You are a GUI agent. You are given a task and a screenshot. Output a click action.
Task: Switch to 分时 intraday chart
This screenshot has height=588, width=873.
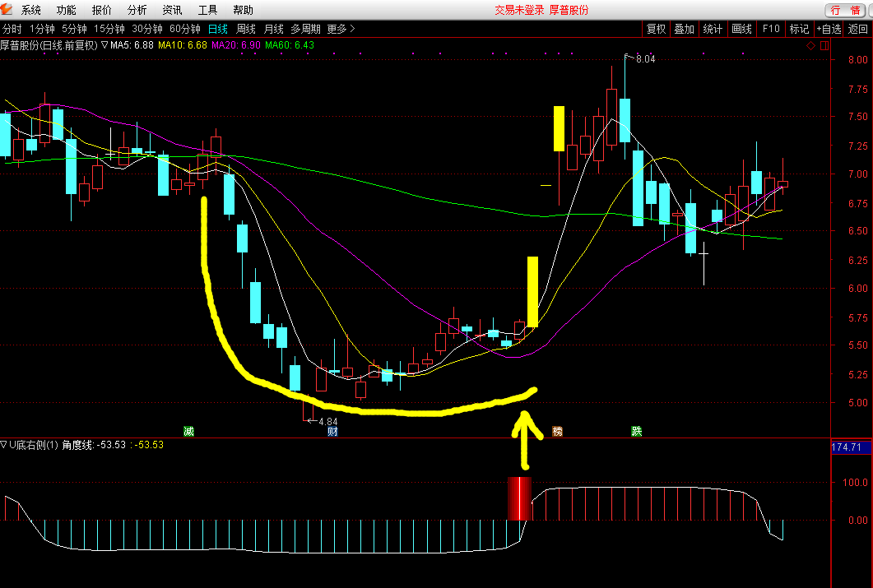pos(12,29)
